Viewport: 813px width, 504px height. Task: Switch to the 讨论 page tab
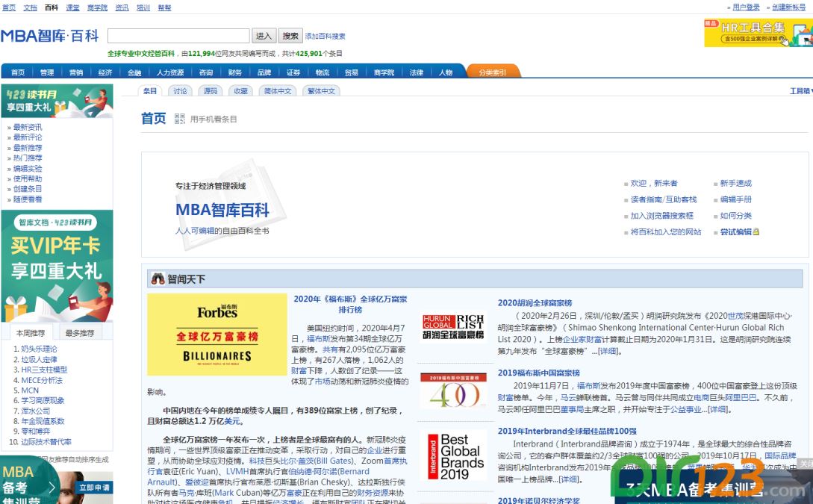point(181,91)
